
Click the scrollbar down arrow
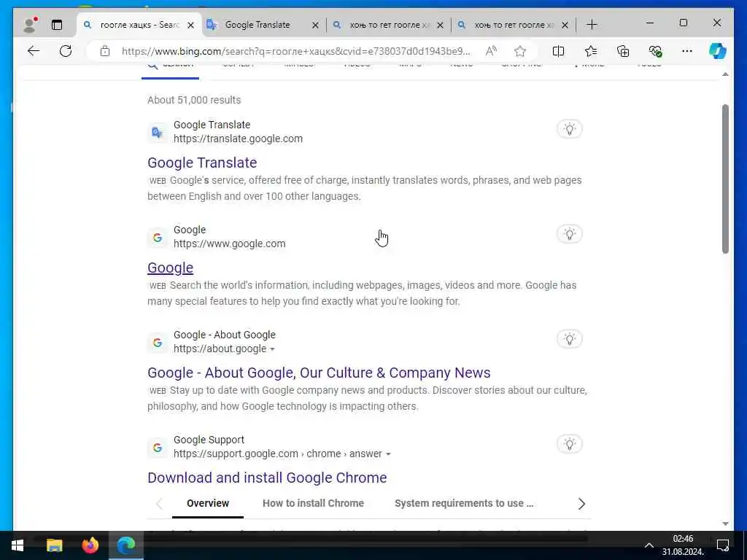click(x=725, y=524)
